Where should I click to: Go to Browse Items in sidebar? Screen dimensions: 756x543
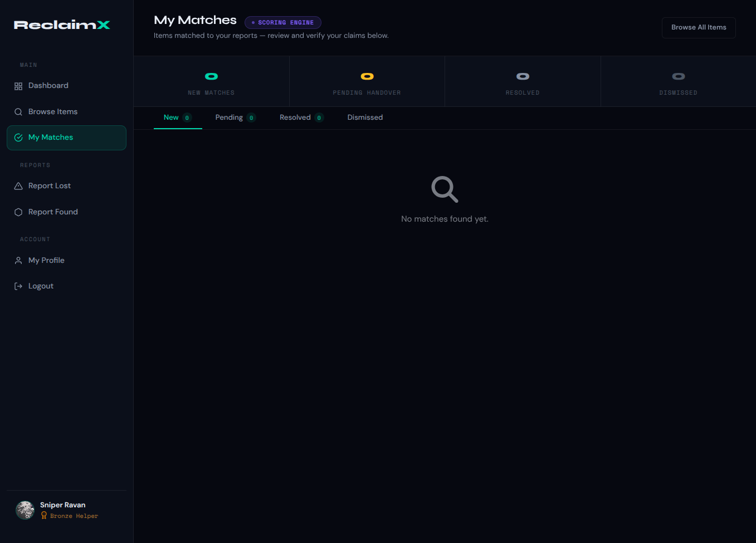(x=66, y=112)
